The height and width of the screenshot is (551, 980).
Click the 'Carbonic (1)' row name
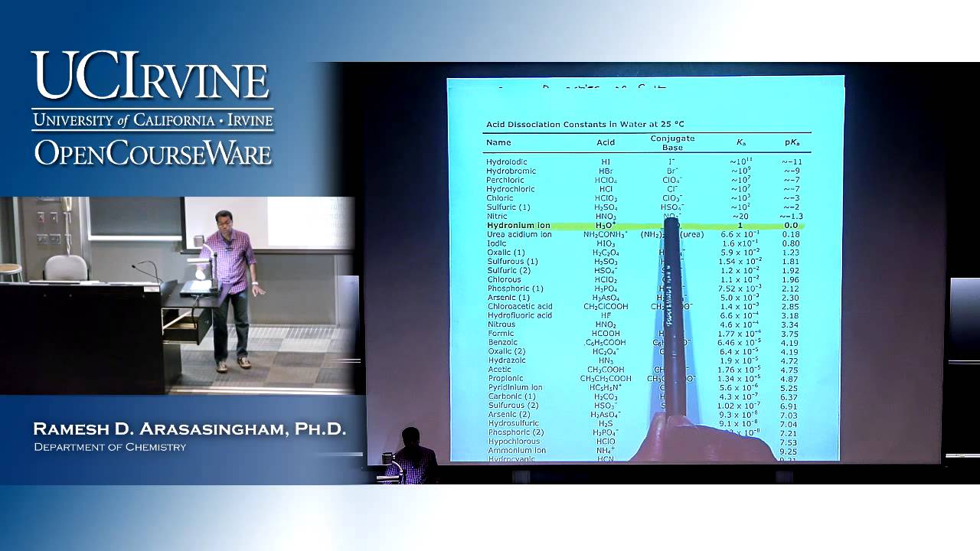click(512, 396)
